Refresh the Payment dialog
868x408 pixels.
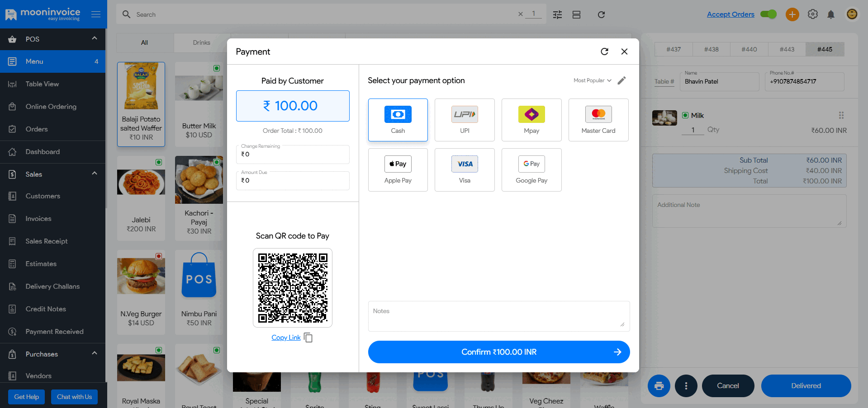tap(604, 52)
